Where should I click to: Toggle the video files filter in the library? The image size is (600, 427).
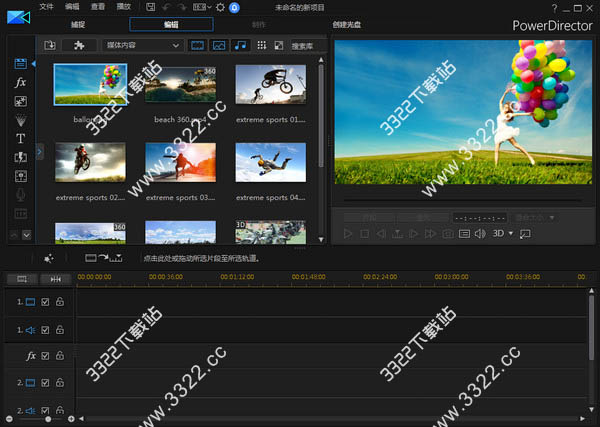197,46
